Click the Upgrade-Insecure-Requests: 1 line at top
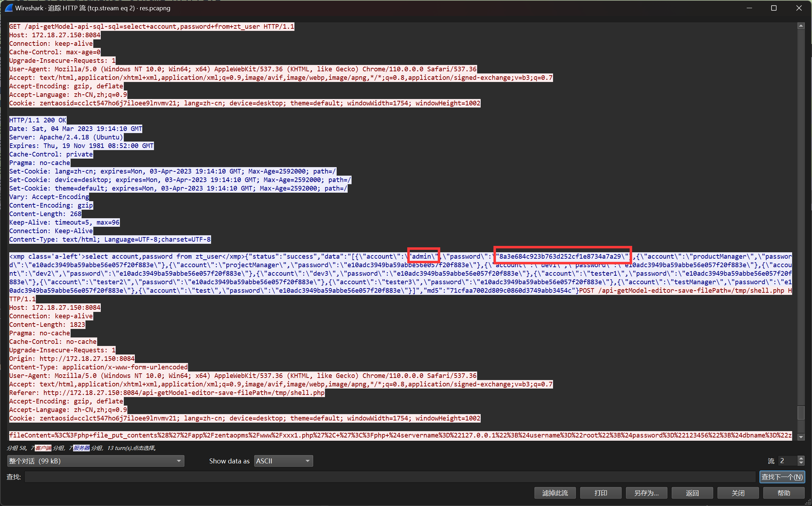 (x=62, y=61)
